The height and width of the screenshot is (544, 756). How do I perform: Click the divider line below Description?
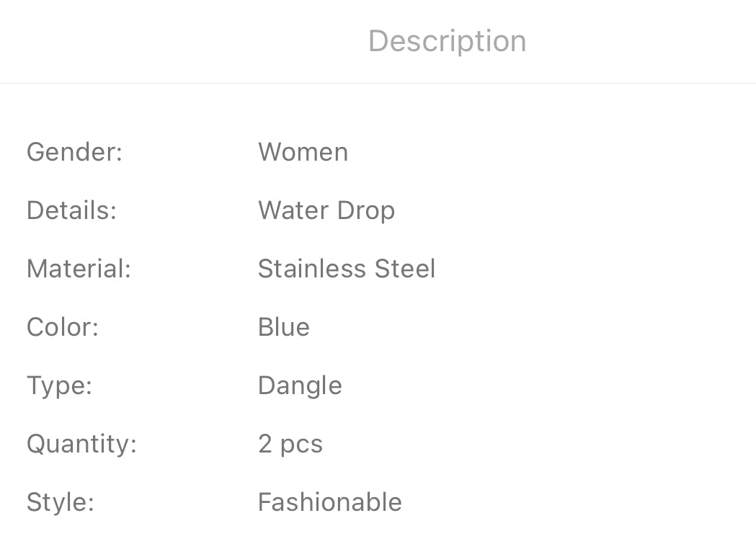click(x=378, y=84)
